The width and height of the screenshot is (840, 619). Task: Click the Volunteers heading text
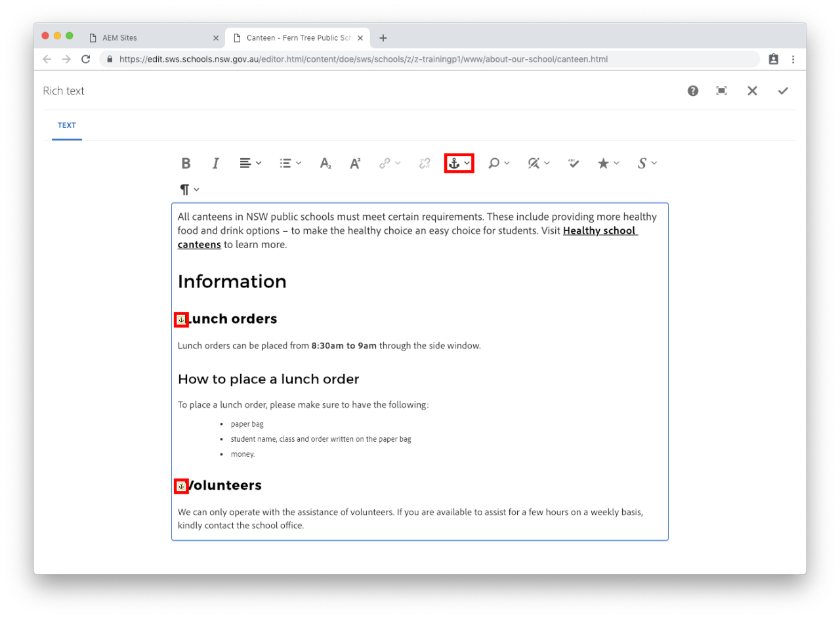click(x=224, y=485)
